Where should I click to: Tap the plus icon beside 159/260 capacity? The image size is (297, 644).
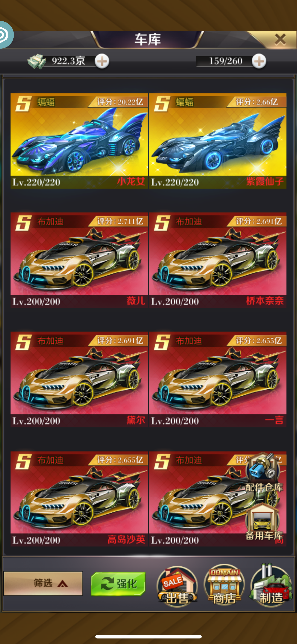click(x=259, y=61)
